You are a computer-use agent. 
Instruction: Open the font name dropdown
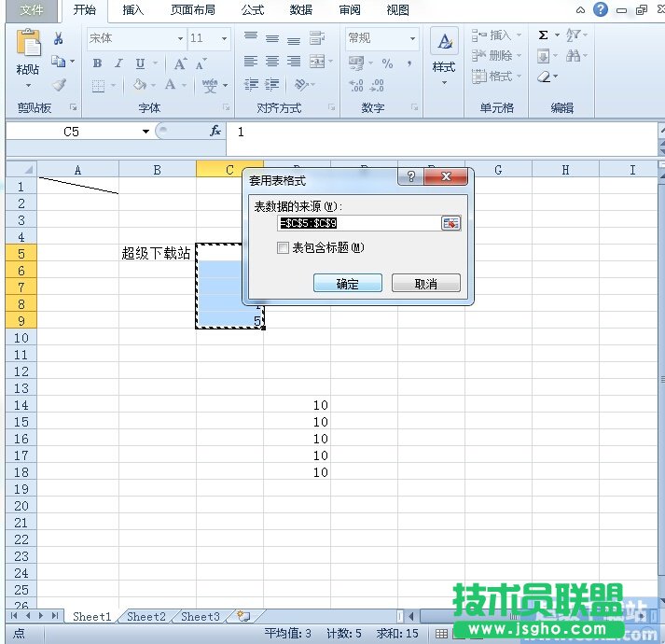[x=180, y=39]
